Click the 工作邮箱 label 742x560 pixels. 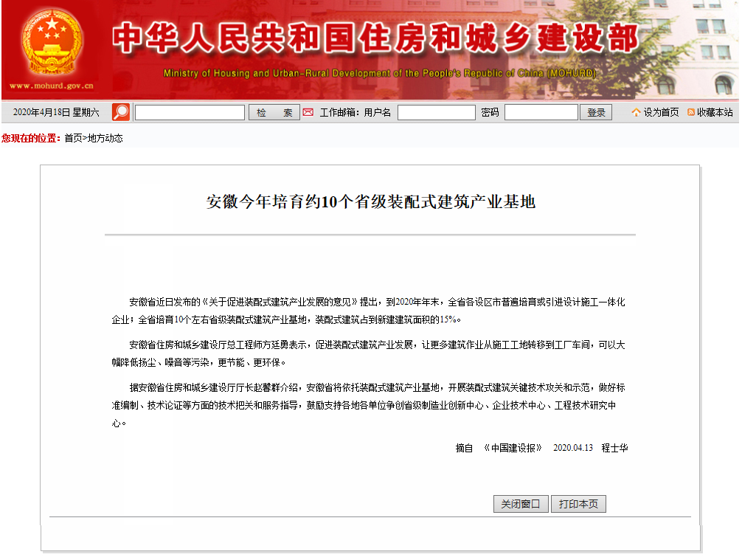(x=339, y=112)
